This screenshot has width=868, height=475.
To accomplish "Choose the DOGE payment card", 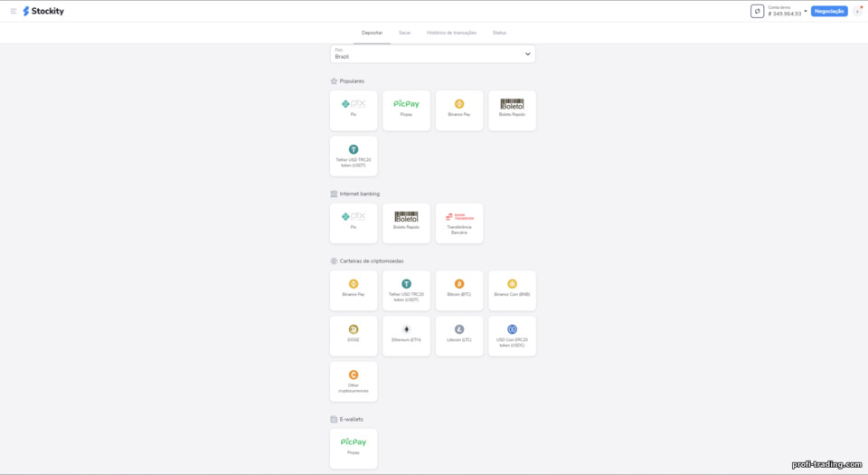I will 354,336.
